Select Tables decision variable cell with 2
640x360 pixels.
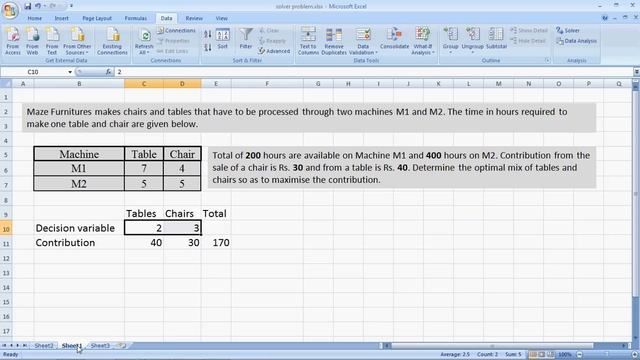pos(144,228)
